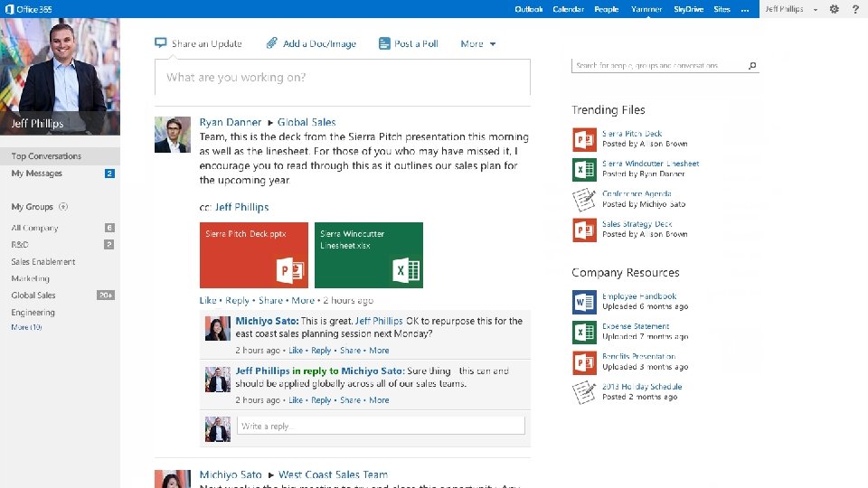
Task: Click Jeff Phillips' large profile photo in sidebar
Action: (x=60, y=76)
